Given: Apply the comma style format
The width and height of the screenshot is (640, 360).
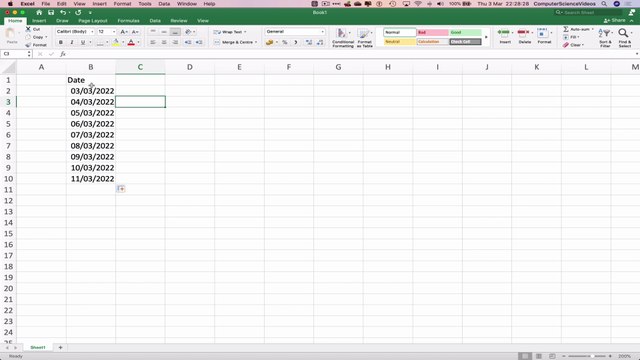Looking at the screenshot, I should pos(296,42).
